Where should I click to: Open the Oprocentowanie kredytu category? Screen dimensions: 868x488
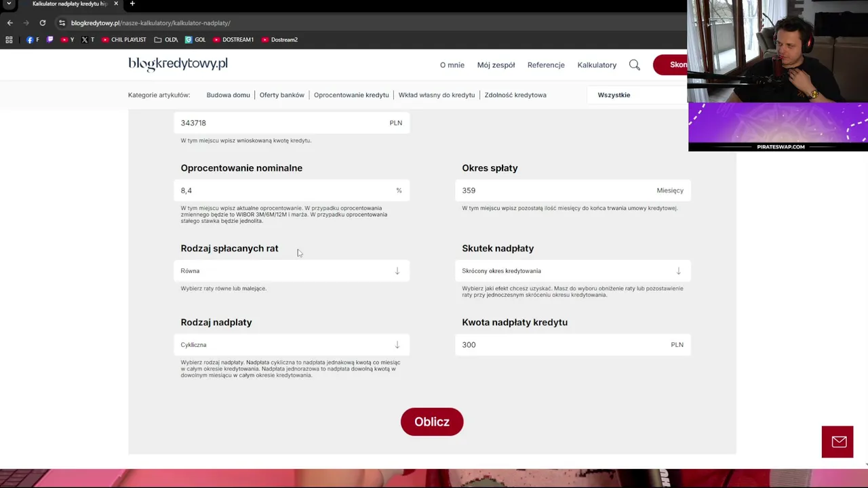pos(351,95)
